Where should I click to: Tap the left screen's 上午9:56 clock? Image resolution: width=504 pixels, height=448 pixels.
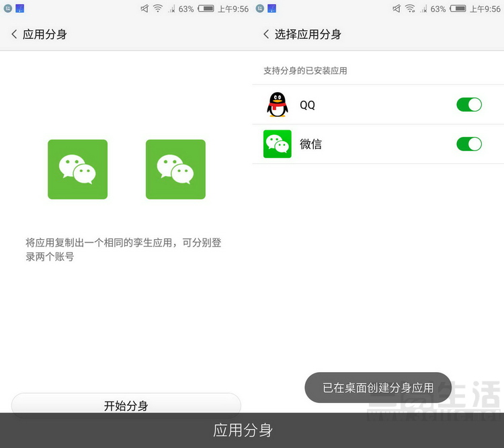tap(233, 9)
